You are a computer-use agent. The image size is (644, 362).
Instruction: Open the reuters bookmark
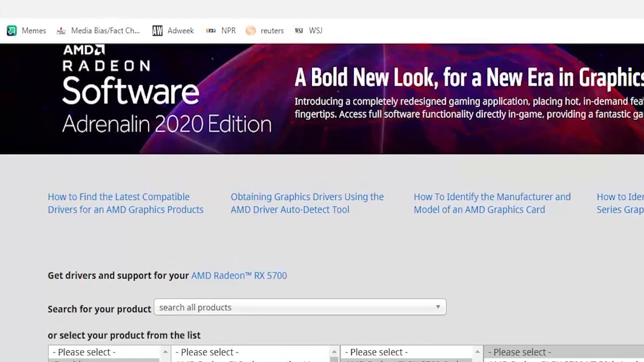pos(265,31)
